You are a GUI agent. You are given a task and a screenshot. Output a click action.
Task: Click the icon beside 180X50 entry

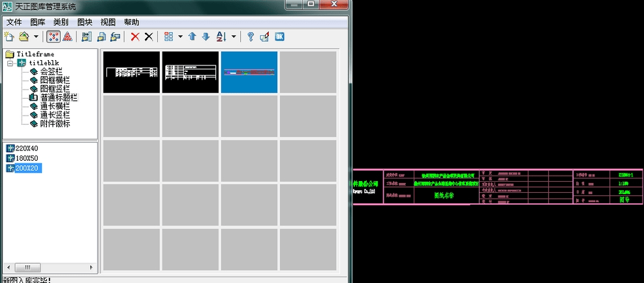pyautogui.click(x=10, y=158)
